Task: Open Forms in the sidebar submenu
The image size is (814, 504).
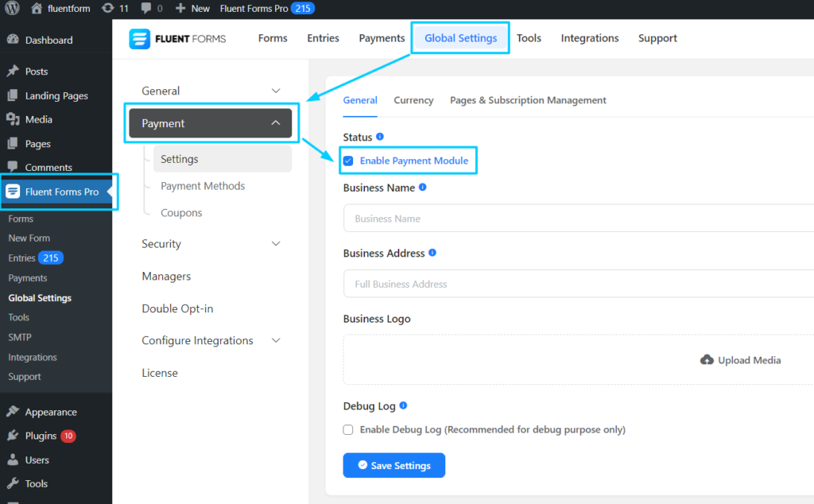Action: pos(21,219)
